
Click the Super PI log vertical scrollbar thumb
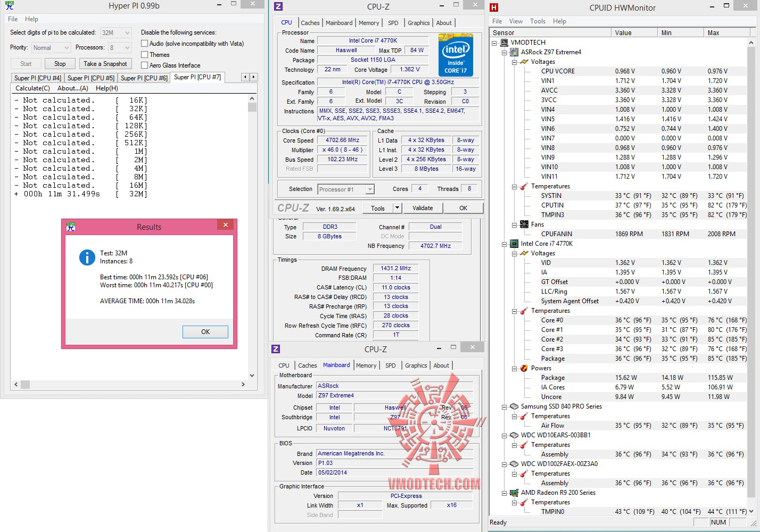pyautogui.click(x=252, y=107)
